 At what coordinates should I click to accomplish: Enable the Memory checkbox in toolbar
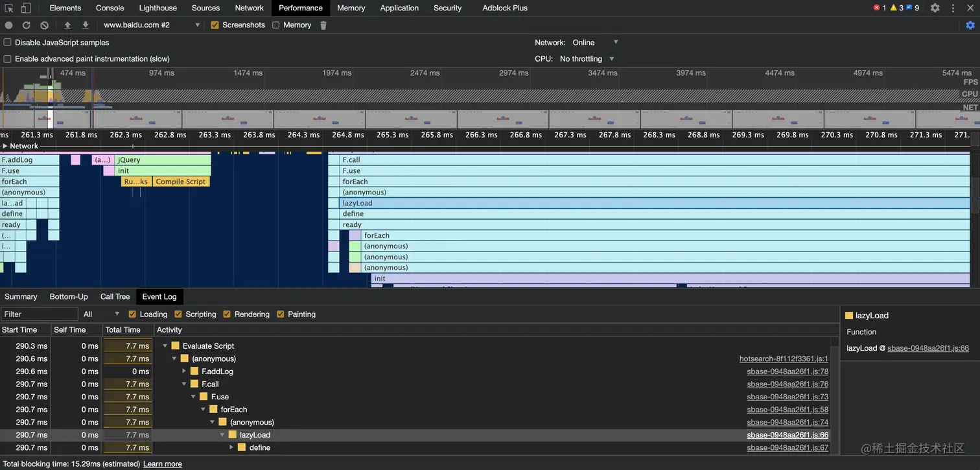click(x=276, y=25)
